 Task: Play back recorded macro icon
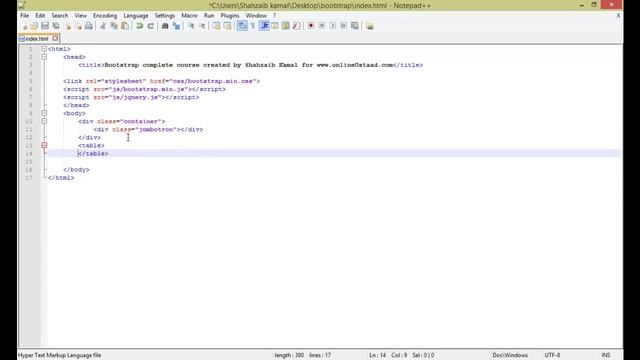[333, 26]
